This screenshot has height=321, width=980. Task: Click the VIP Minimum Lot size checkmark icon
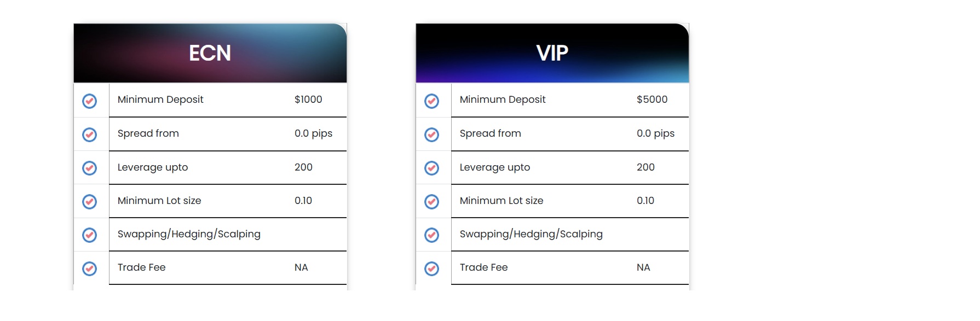tap(432, 202)
